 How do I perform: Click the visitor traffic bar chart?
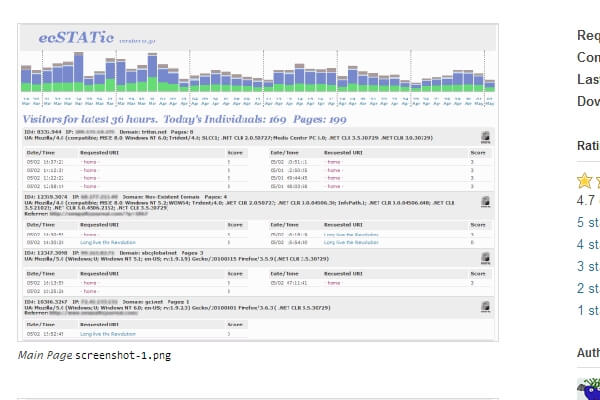click(x=256, y=75)
